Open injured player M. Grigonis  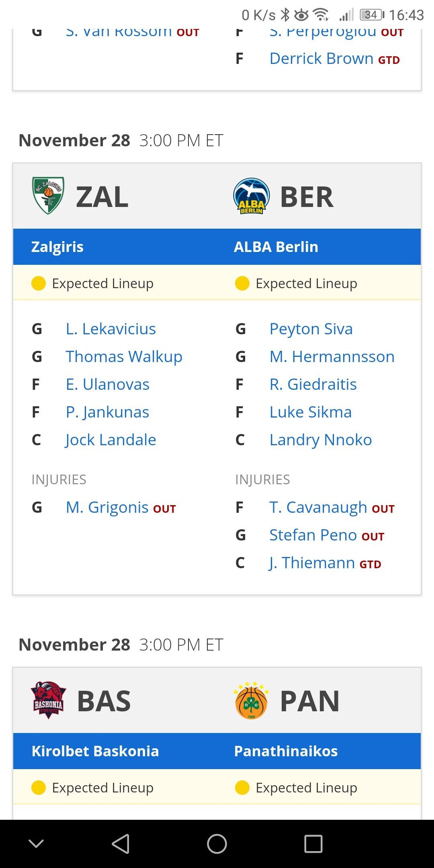[x=107, y=508]
